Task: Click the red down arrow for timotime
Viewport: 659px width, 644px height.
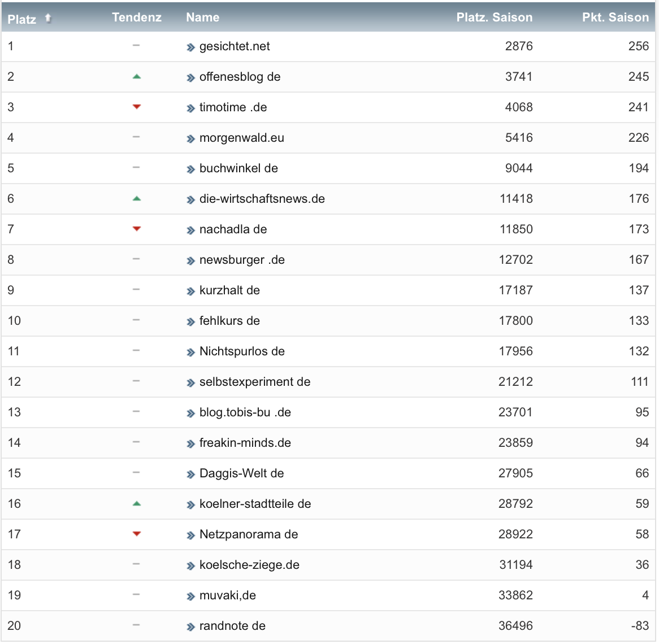Action: [x=136, y=107]
